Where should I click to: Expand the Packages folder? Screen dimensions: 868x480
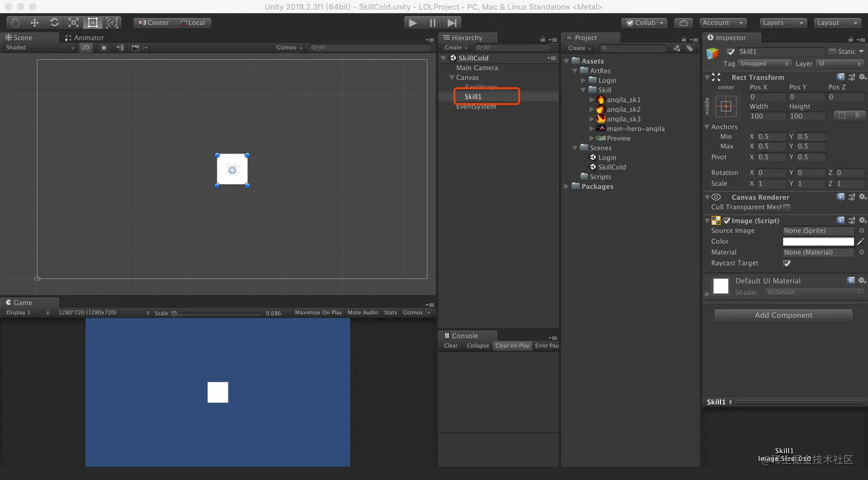[x=567, y=187]
